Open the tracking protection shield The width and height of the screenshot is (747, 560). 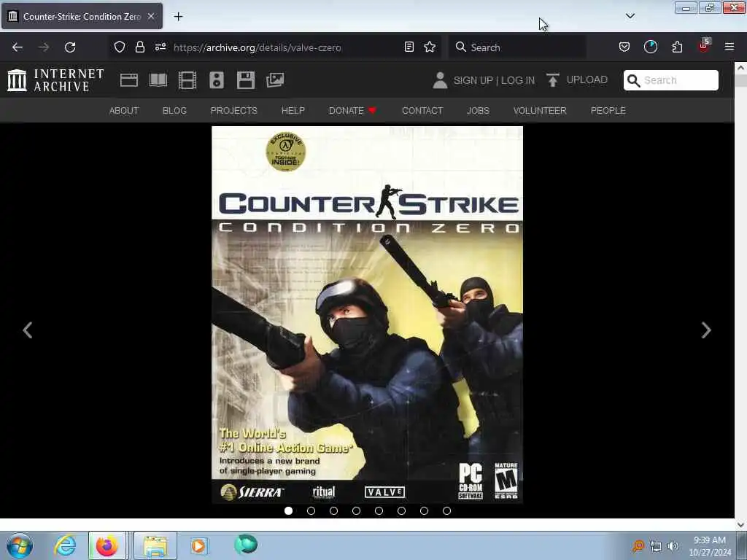pos(119,47)
